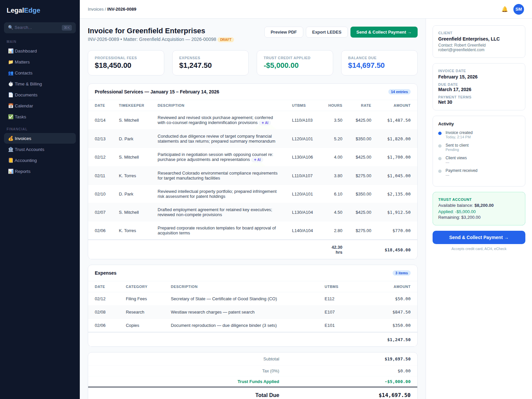Select Trust Accounts menu item

[40, 150]
